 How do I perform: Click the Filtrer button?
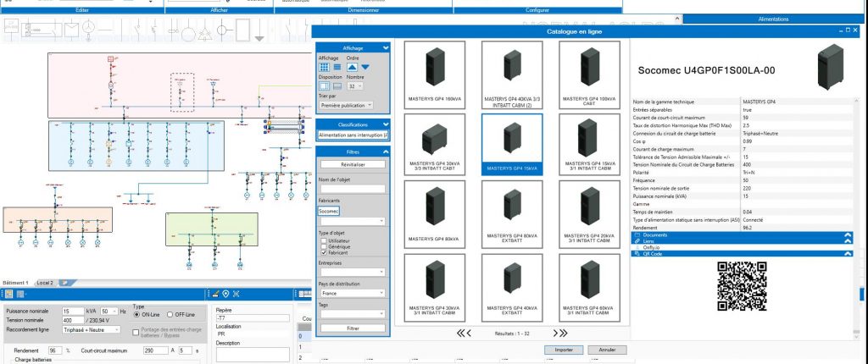click(x=353, y=328)
